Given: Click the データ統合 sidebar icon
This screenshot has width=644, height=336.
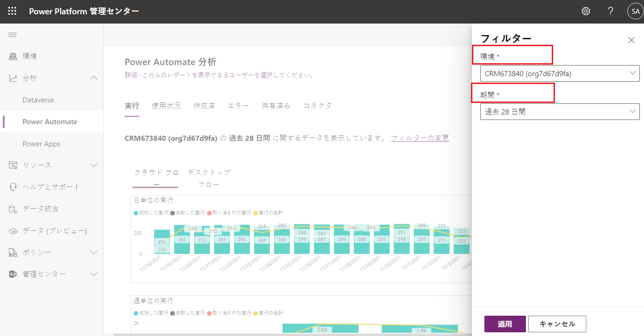Looking at the screenshot, I should [13, 209].
